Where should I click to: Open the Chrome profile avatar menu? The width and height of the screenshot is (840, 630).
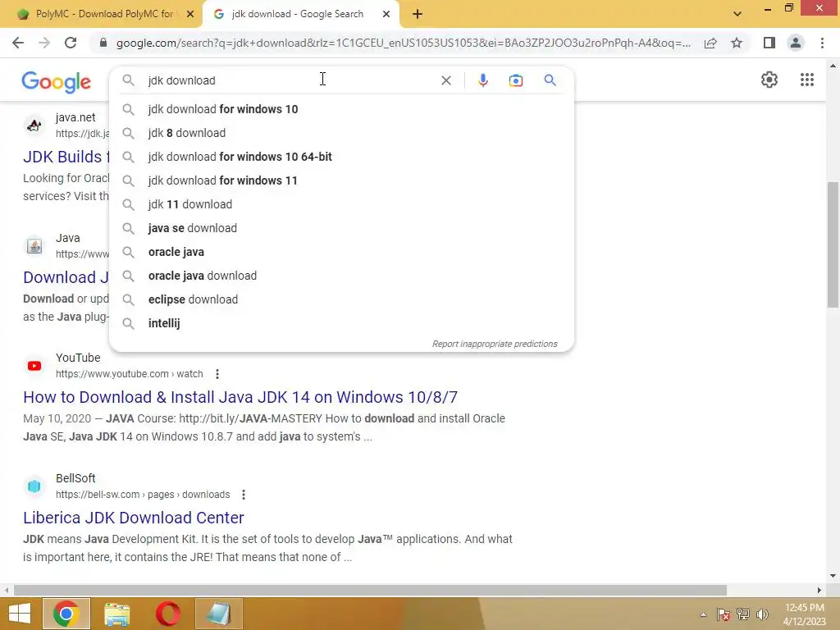click(x=796, y=43)
